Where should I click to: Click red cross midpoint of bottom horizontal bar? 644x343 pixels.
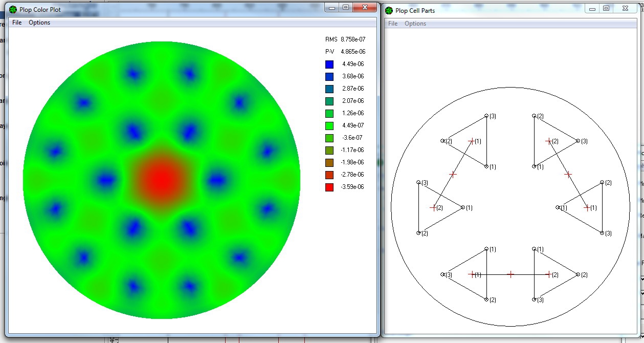tap(510, 274)
